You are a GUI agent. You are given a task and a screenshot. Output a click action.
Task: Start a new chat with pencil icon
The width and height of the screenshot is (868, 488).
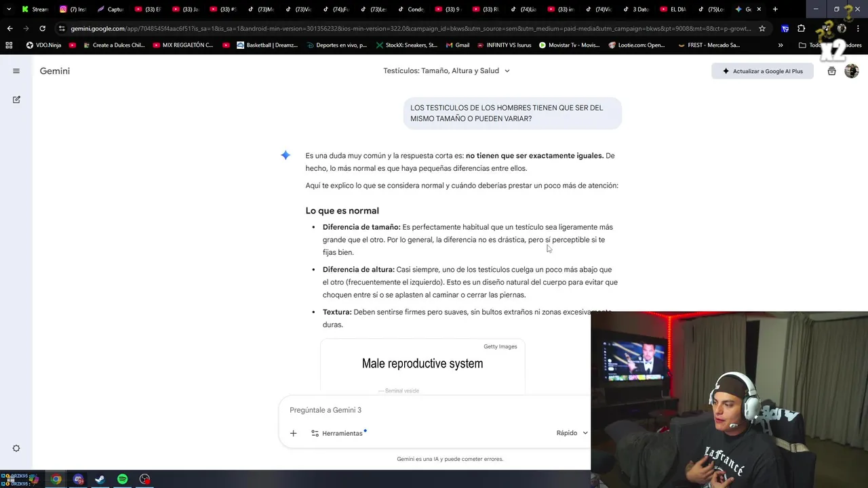coord(16,100)
